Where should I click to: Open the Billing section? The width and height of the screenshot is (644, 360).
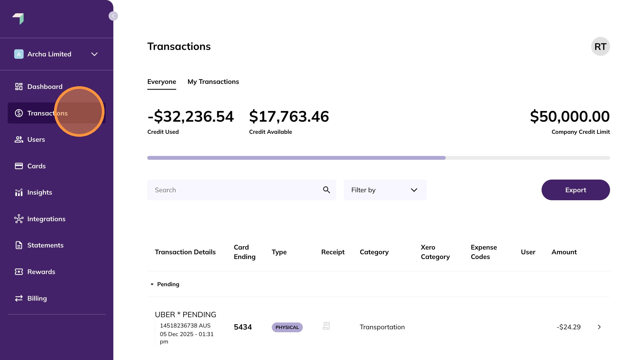click(37, 298)
